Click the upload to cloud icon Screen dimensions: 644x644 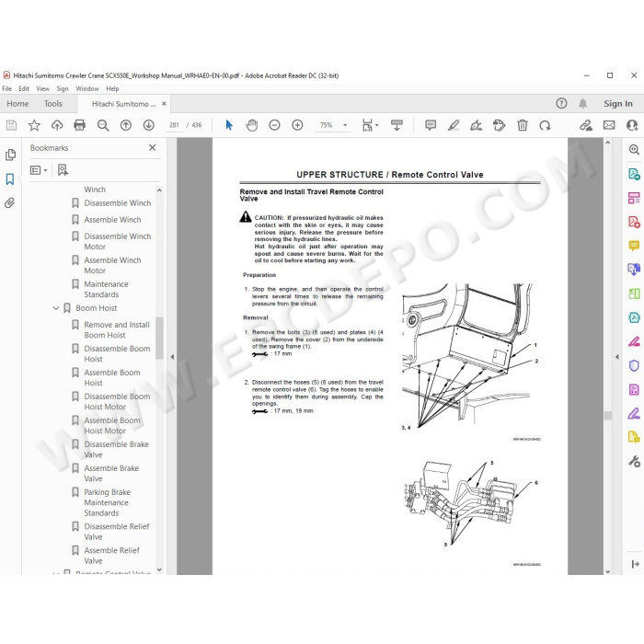tap(57, 125)
